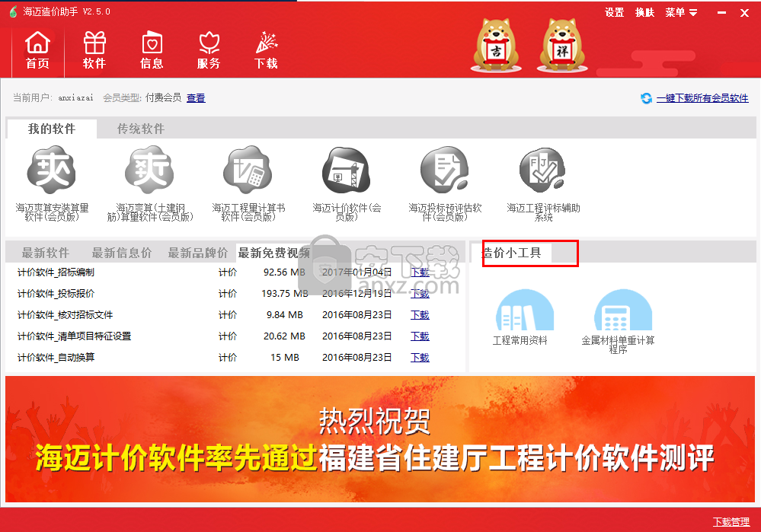
Task: Click the date 2017年01月04日
Action: point(357,272)
